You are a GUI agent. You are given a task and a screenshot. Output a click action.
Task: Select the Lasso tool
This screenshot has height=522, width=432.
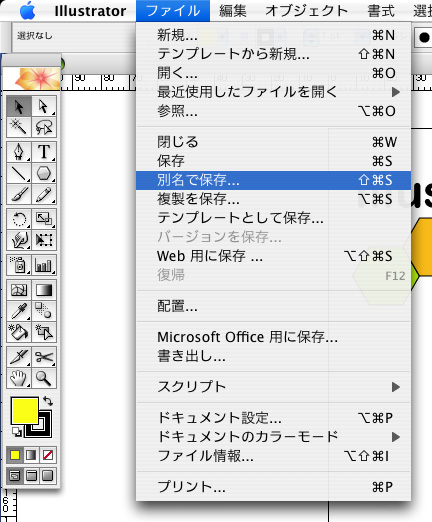coord(44,127)
